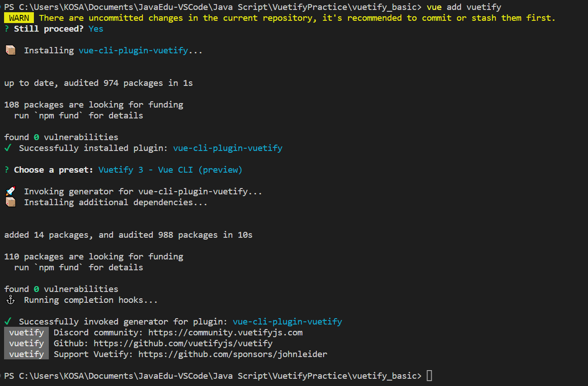Screen dimensions: 588x386
Task: Click the bottom PS prompt path ending vuetify_basic
Action: pos(213,376)
